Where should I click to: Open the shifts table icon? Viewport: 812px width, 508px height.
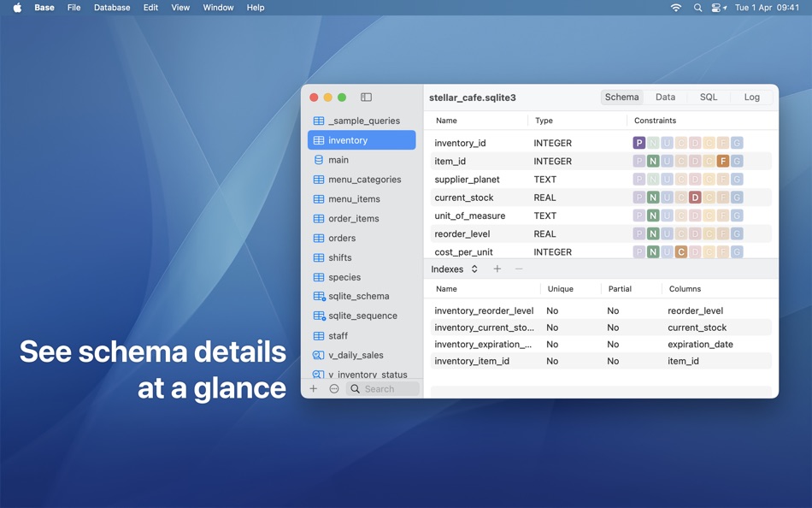[x=319, y=257]
